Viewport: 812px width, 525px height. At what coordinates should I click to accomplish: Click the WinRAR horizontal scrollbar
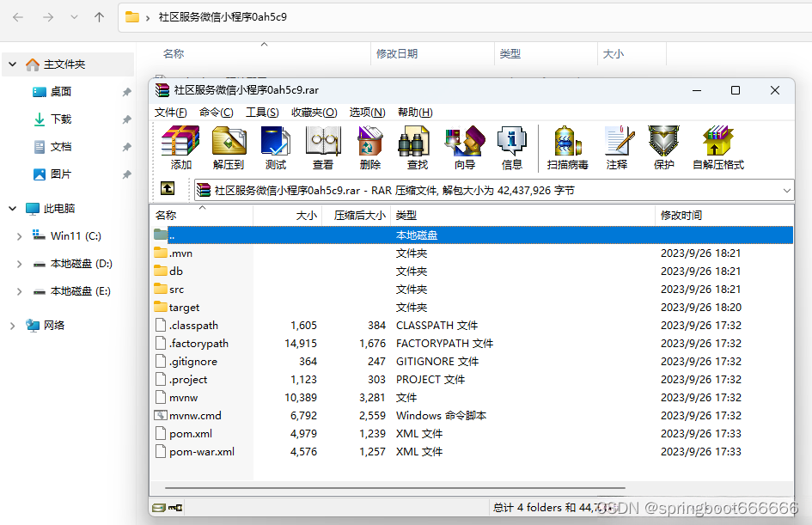click(x=394, y=488)
